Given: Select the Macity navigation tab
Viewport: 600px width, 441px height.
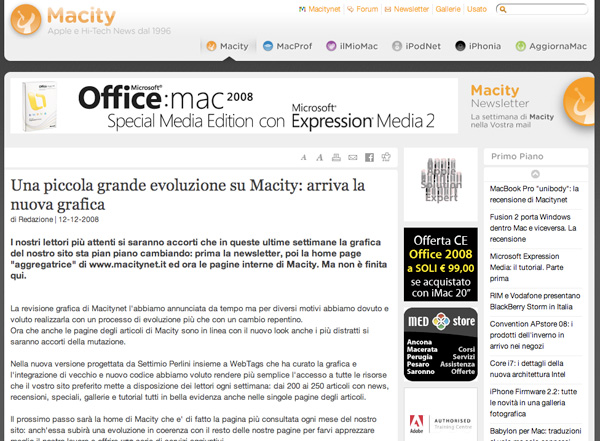Looking at the screenshot, I should pos(227,46).
